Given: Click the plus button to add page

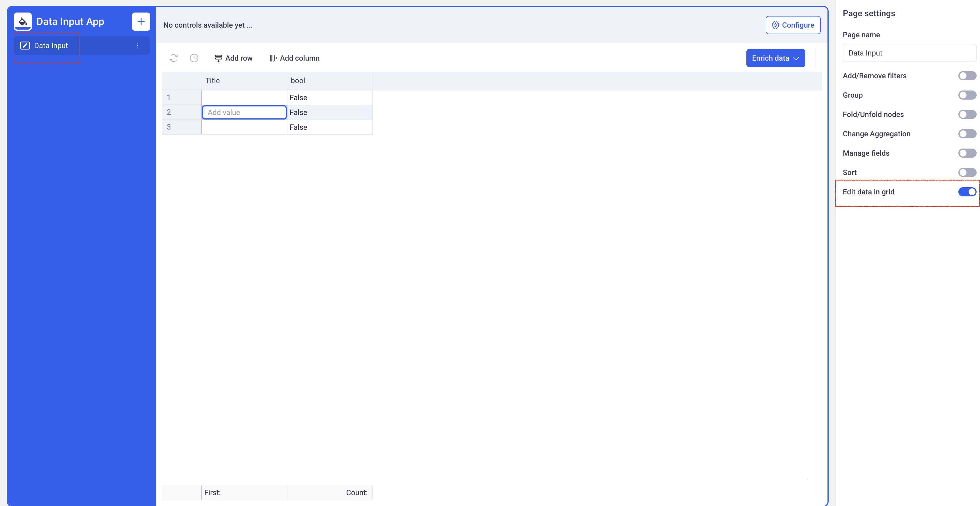Looking at the screenshot, I should tap(141, 22).
